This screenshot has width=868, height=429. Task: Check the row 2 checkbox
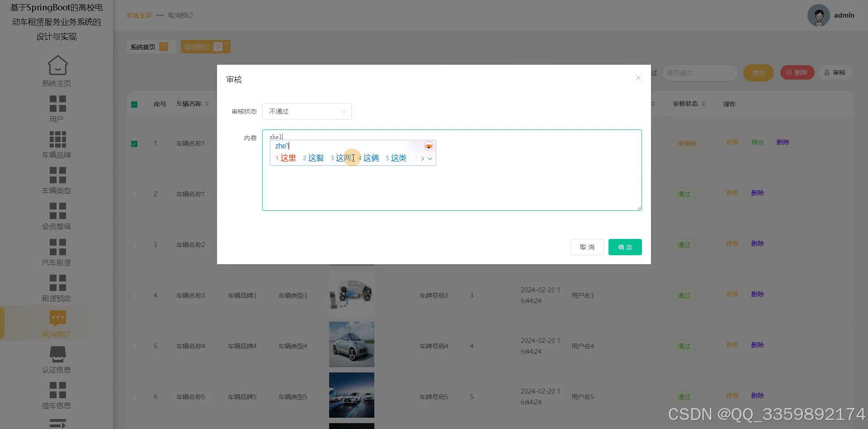click(x=134, y=194)
